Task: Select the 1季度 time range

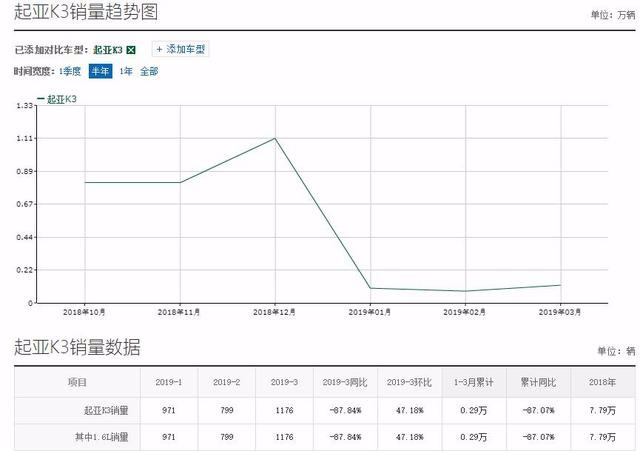Action: (x=70, y=71)
